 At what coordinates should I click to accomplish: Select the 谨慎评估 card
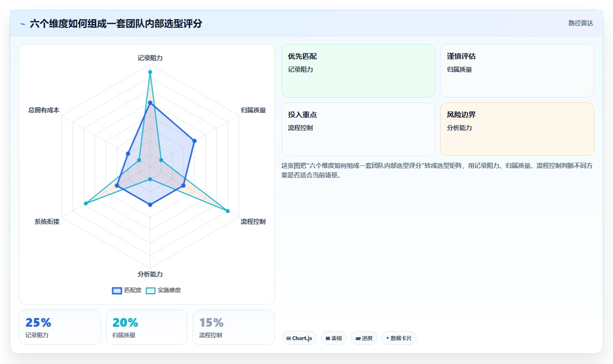(x=517, y=71)
